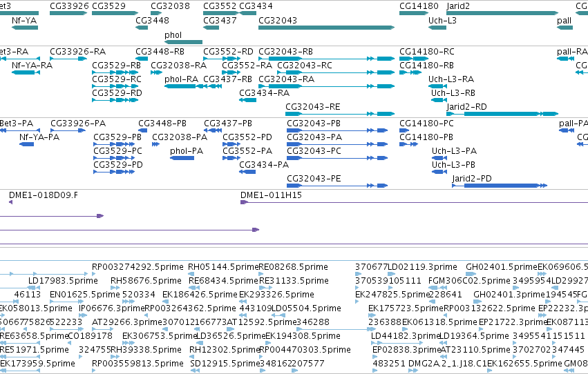This screenshot has width=588, height=374.
Task: Click the Jarid2 gene label
Action: tap(458, 6)
